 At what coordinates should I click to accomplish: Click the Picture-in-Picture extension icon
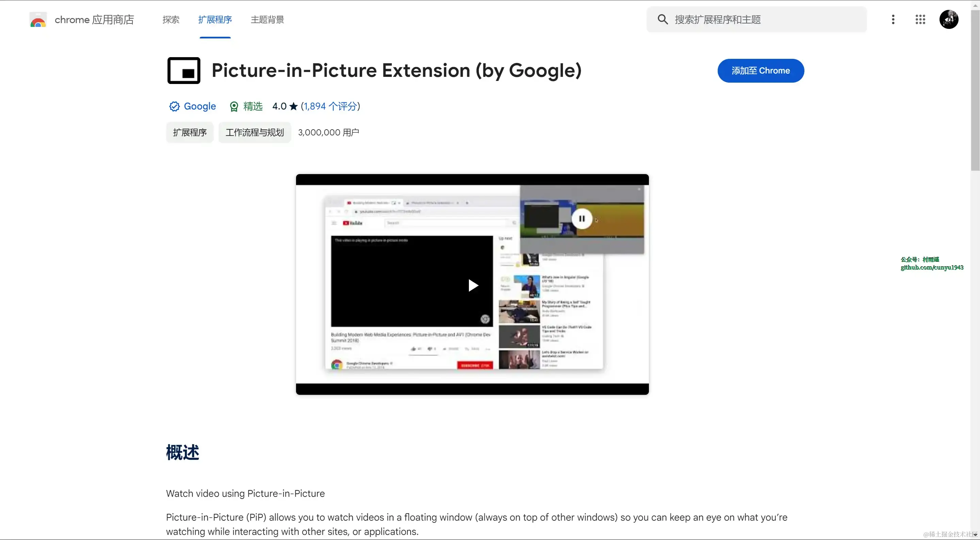tap(184, 70)
